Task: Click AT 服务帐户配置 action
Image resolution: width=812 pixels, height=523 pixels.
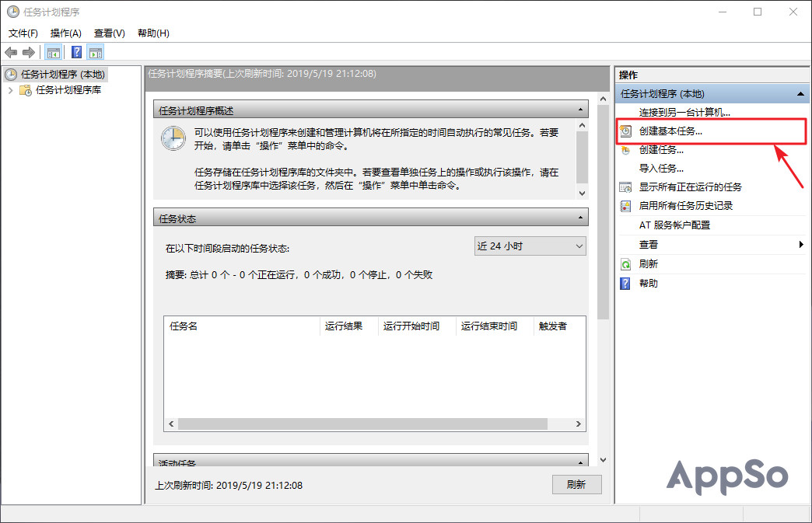Action: pos(675,225)
